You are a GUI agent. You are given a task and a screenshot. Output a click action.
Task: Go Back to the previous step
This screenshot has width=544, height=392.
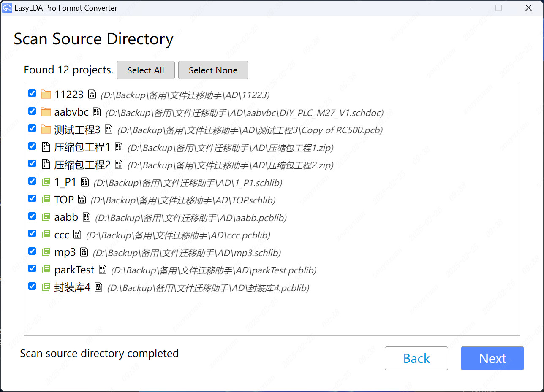click(x=416, y=358)
